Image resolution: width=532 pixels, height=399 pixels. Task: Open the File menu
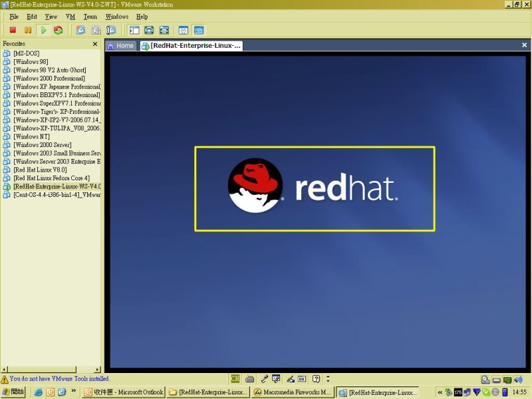click(x=14, y=17)
